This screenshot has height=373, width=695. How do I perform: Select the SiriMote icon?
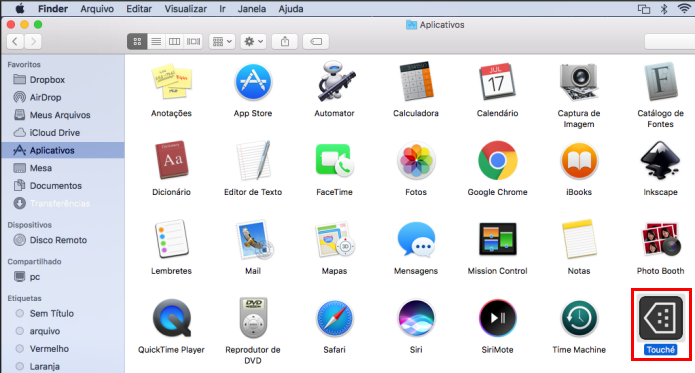[497, 318]
